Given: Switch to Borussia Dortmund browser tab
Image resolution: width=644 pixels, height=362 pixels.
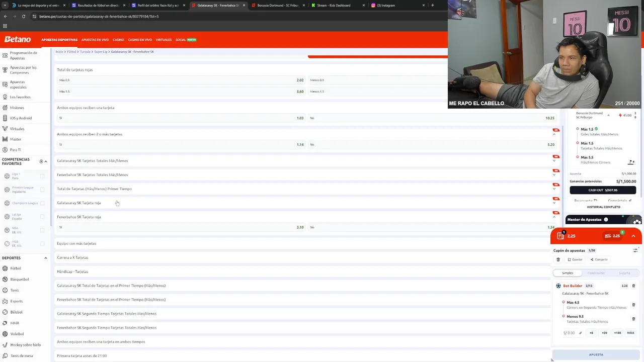Looking at the screenshot, I should coord(277,5).
